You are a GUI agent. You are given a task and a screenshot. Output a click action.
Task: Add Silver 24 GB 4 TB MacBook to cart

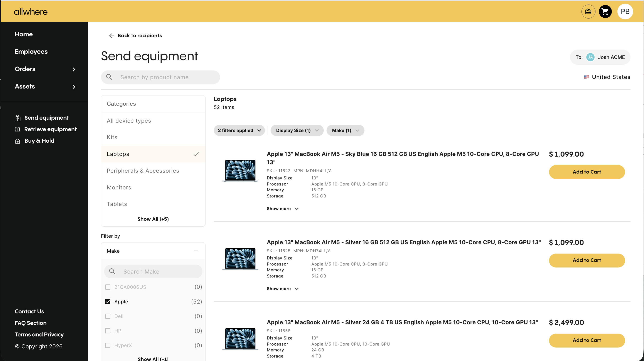point(587,340)
